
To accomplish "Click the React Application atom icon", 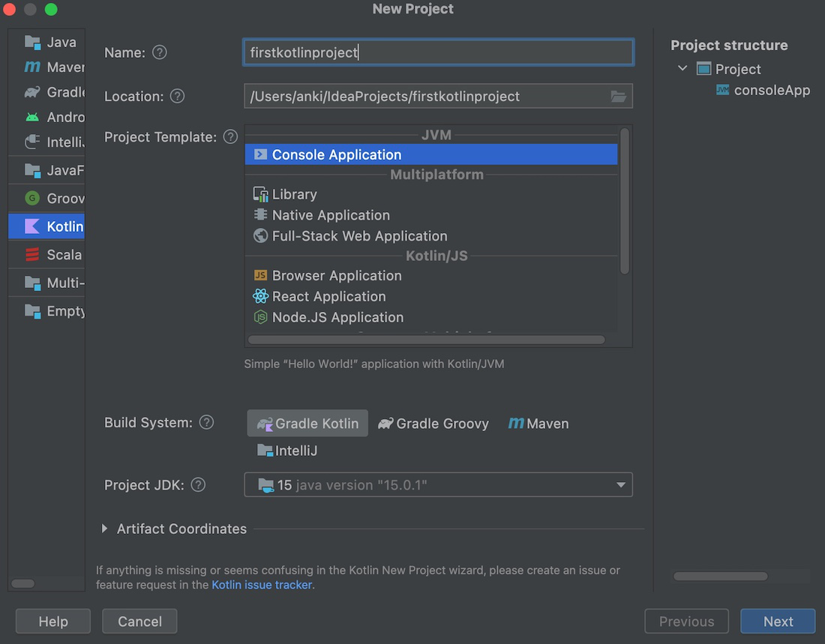I will click(260, 296).
